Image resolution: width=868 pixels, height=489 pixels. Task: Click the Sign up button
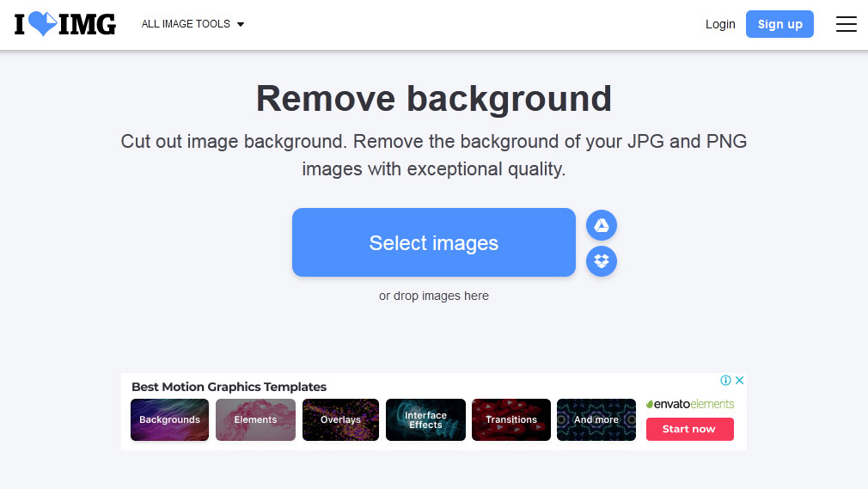coord(779,24)
